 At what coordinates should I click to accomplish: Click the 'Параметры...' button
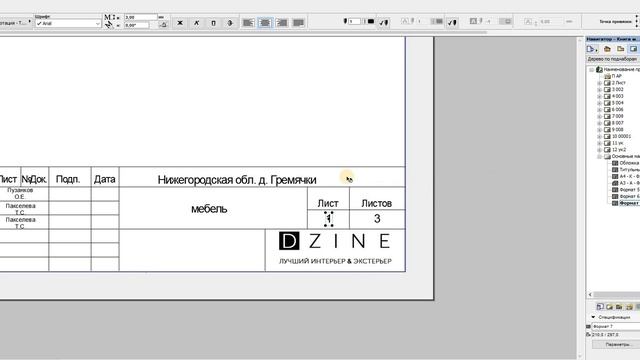617,345
